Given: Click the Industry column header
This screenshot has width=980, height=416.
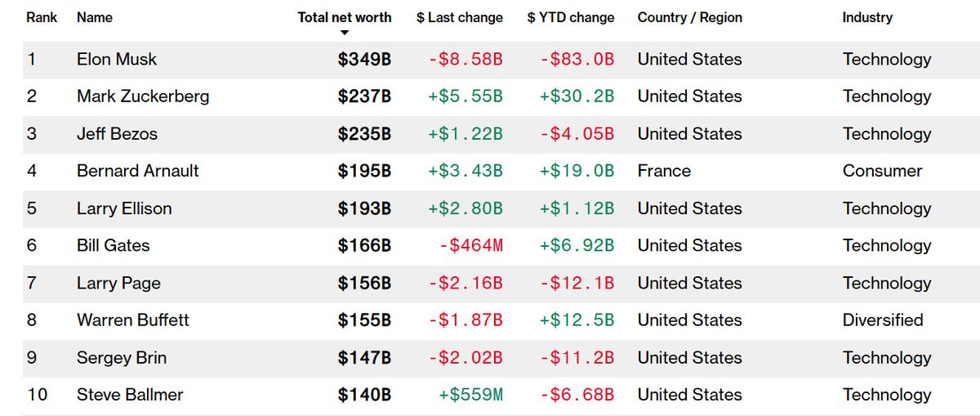Looking at the screenshot, I should coord(867,17).
